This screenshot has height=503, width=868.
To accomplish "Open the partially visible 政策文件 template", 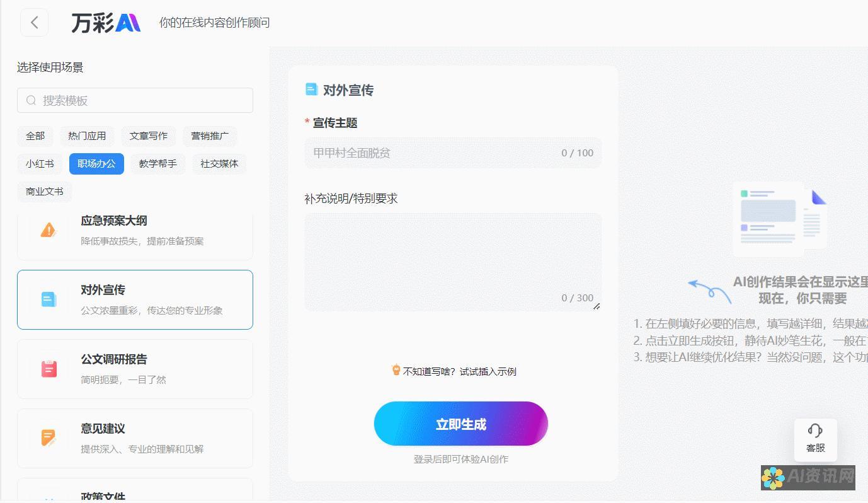I will coord(135,490).
